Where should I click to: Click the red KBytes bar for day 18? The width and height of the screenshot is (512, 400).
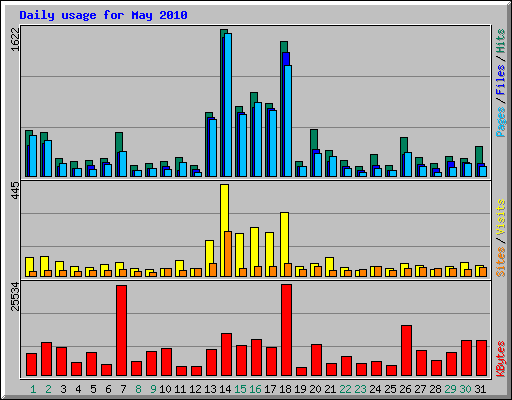286,330
